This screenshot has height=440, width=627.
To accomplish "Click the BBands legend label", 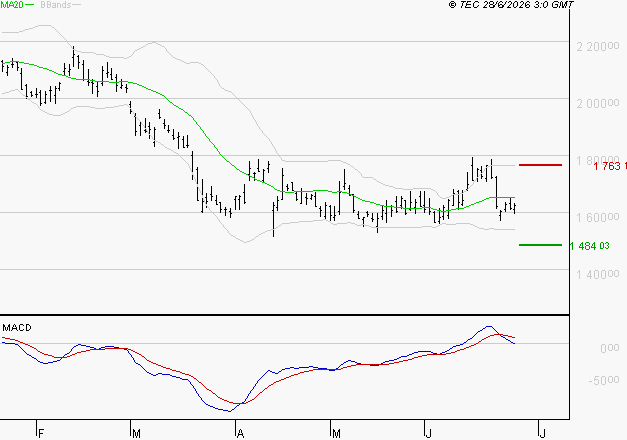I will click(x=56, y=4).
